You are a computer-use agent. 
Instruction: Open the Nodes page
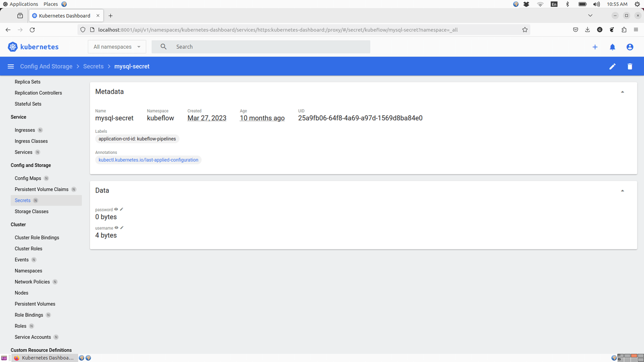tap(22, 293)
